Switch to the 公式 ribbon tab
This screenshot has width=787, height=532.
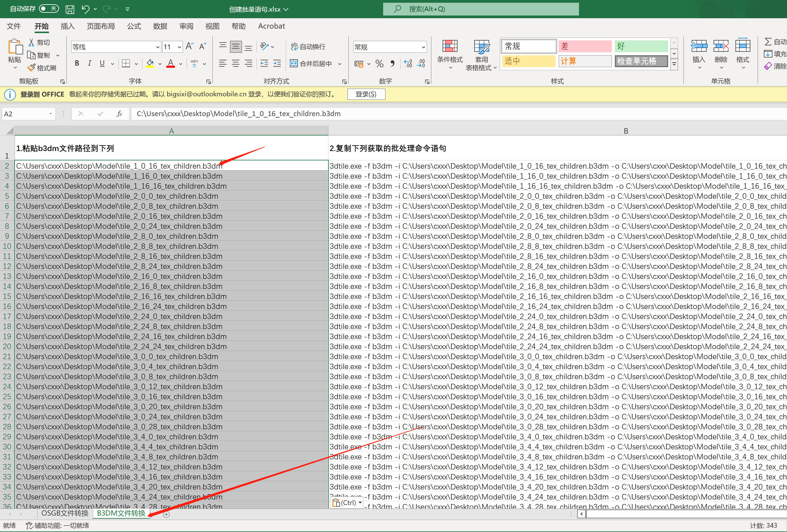134,26
